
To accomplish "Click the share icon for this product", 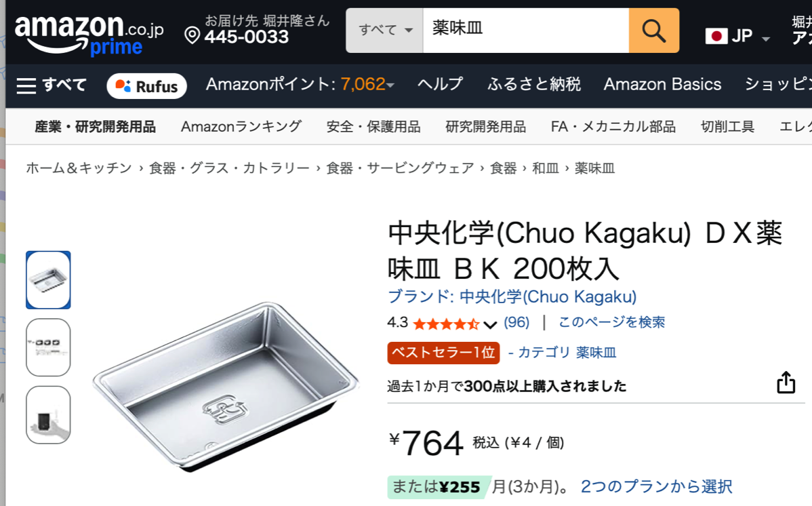I will pos(786,383).
